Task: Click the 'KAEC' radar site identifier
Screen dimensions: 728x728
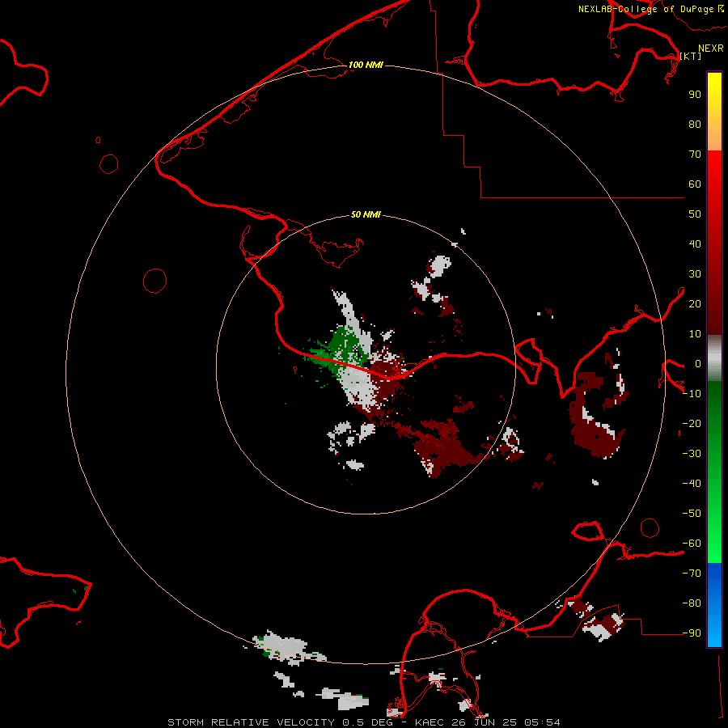Action: tap(430, 722)
